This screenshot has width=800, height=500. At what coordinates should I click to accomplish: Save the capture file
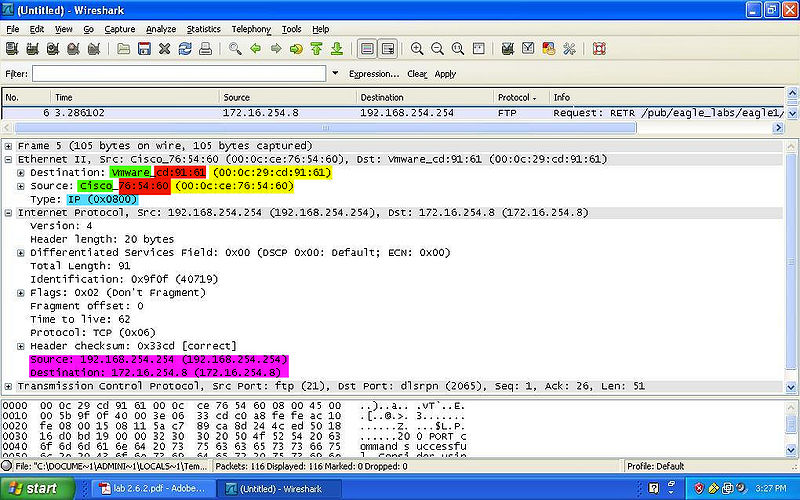pos(144,49)
